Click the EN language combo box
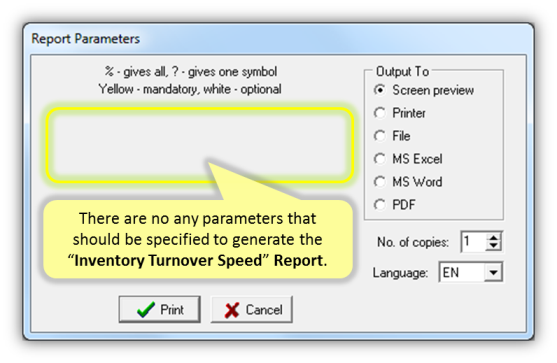557x363 pixels. tap(471, 272)
